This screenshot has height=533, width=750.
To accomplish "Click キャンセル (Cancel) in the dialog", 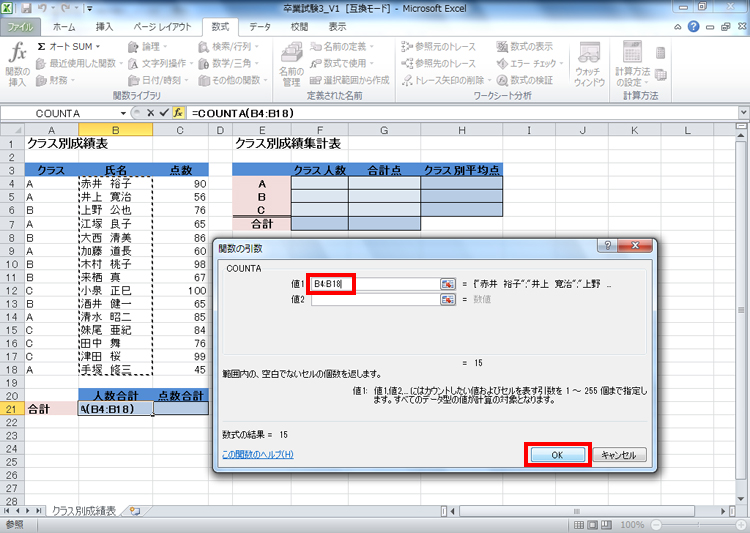I will pos(618,455).
